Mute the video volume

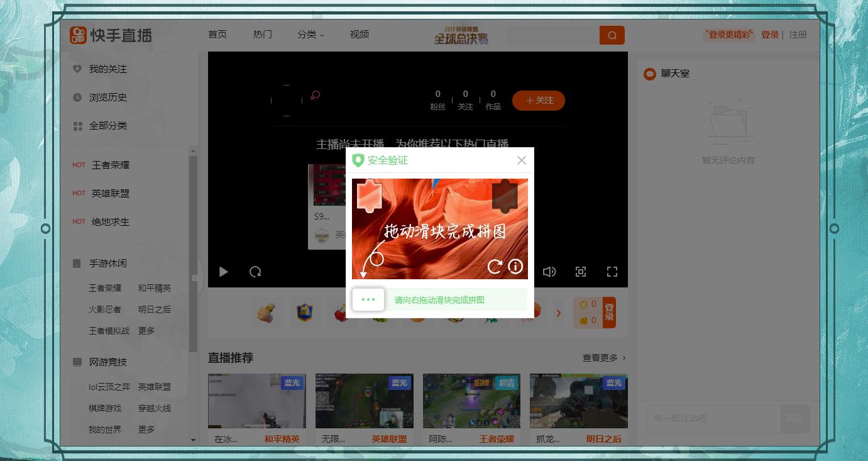pyautogui.click(x=549, y=272)
